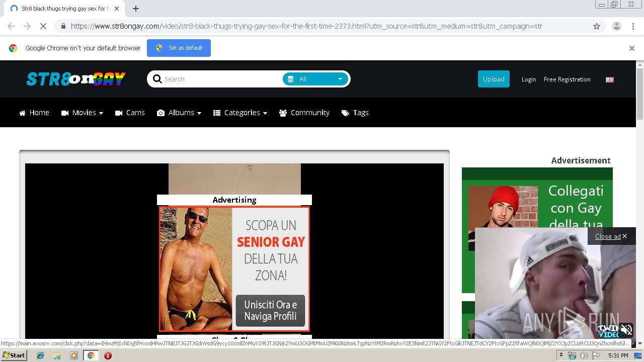Expand the Movies menu
The height and width of the screenshot is (362, 644).
tap(82, 113)
